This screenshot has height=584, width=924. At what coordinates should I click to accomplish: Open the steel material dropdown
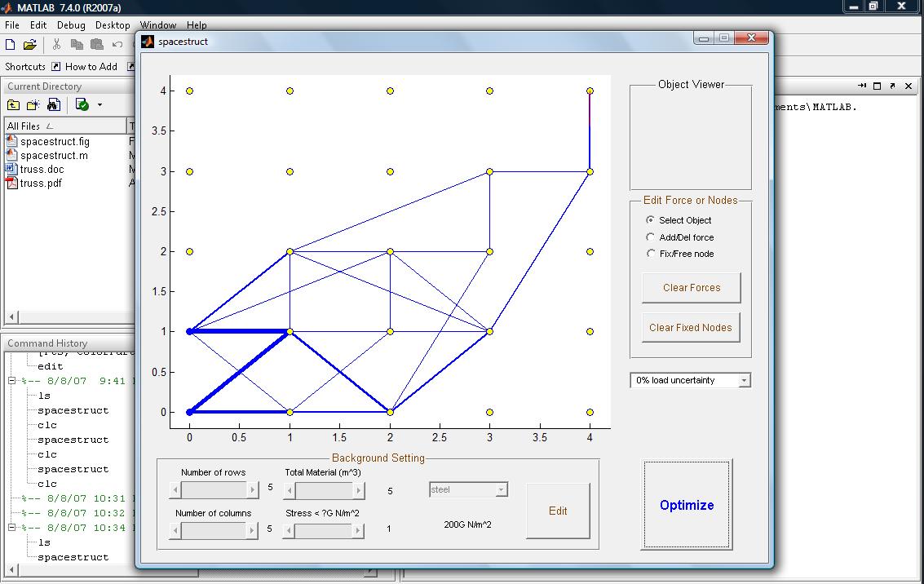tap(501, 490)
